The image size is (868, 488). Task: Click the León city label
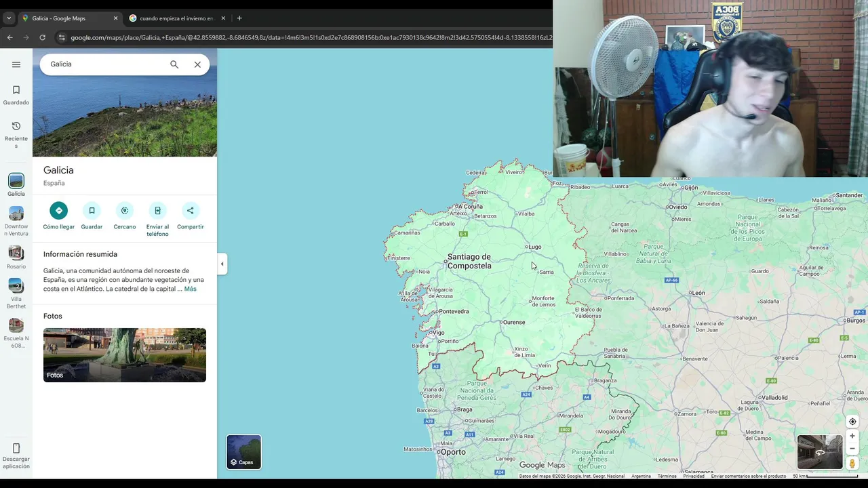tap(698, 293)
